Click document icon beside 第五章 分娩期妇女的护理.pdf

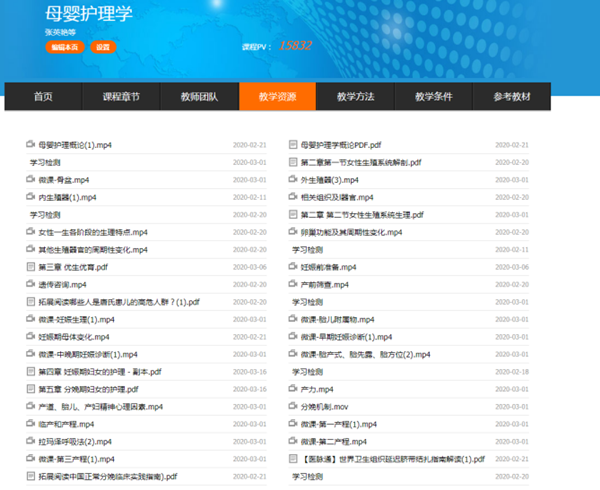tap(30, 389)
